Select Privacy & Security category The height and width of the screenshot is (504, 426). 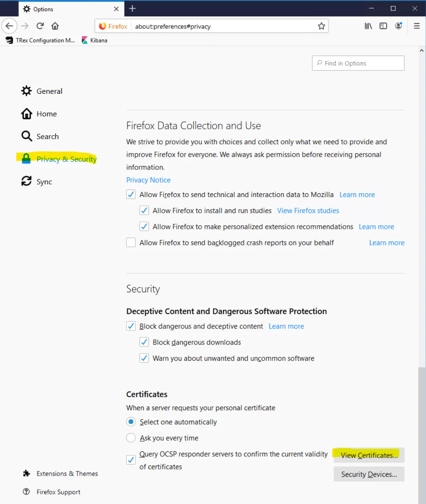pyautogui.click(x=59, y=159)
